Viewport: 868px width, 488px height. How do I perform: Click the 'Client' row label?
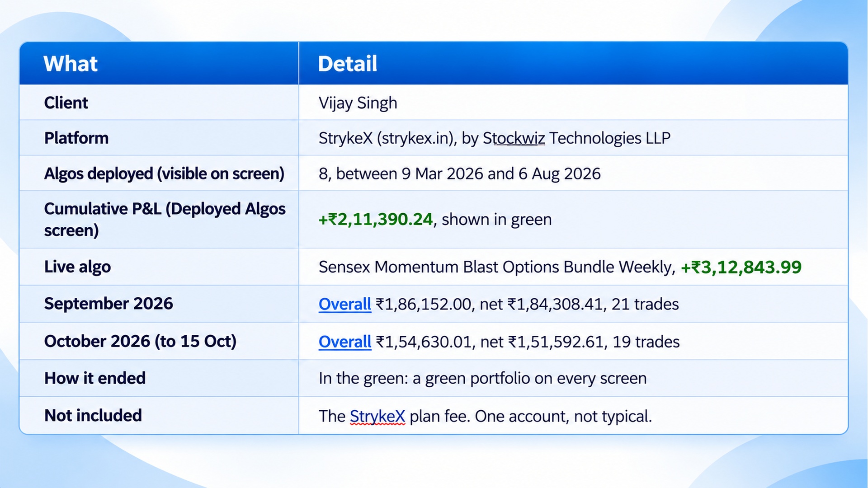point(66,103)
